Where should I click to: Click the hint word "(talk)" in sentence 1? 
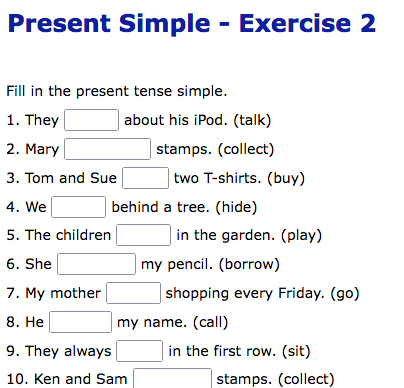pos(252,120)
